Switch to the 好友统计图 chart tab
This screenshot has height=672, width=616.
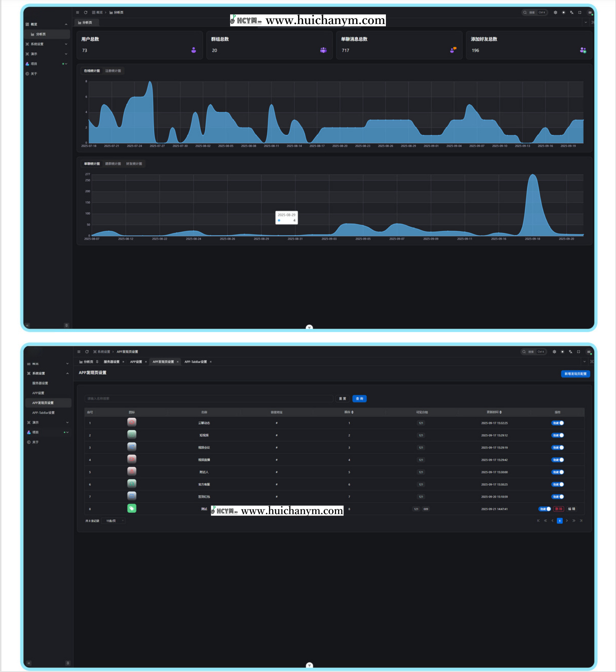(134, 164)
